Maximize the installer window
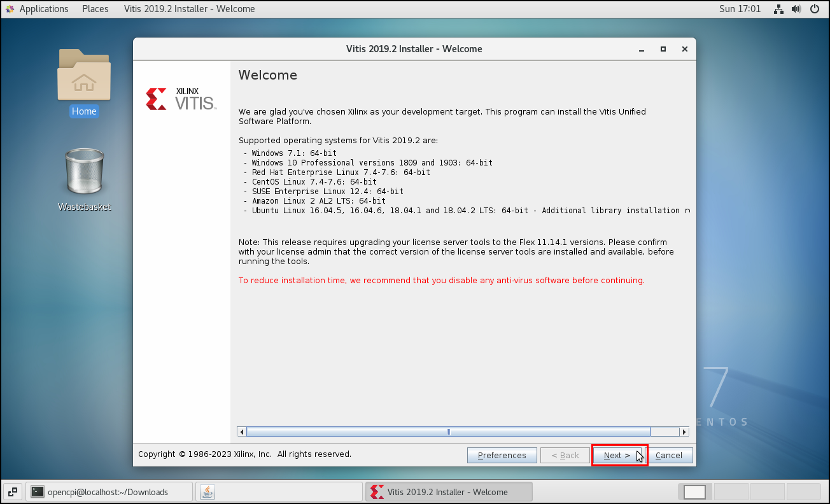 coord(663,49)
